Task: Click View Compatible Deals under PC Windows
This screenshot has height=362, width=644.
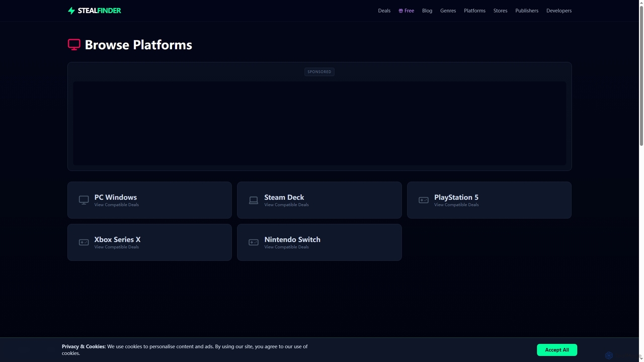Action: pos(117,205)
